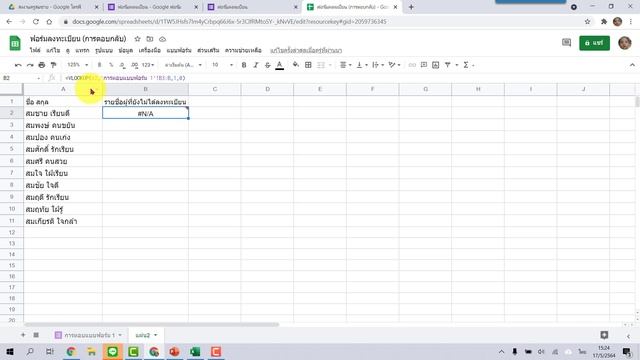Click the insert comment icon
640x360 pixels.
pyautogui.click(x=424, y=65)
